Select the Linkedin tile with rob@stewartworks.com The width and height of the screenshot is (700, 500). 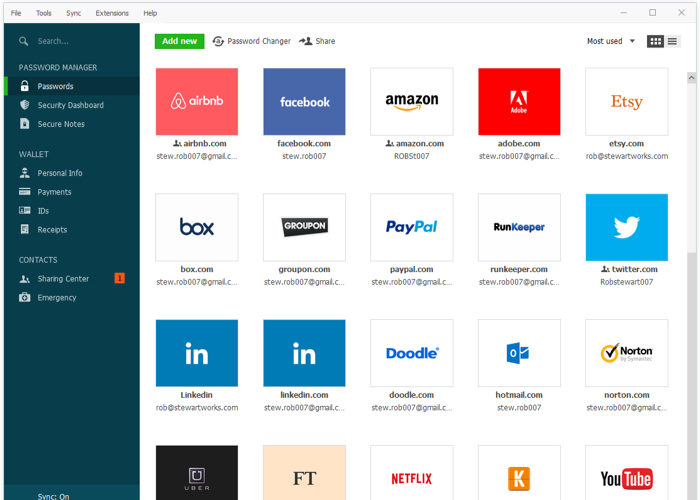click(x=197, y=353)
